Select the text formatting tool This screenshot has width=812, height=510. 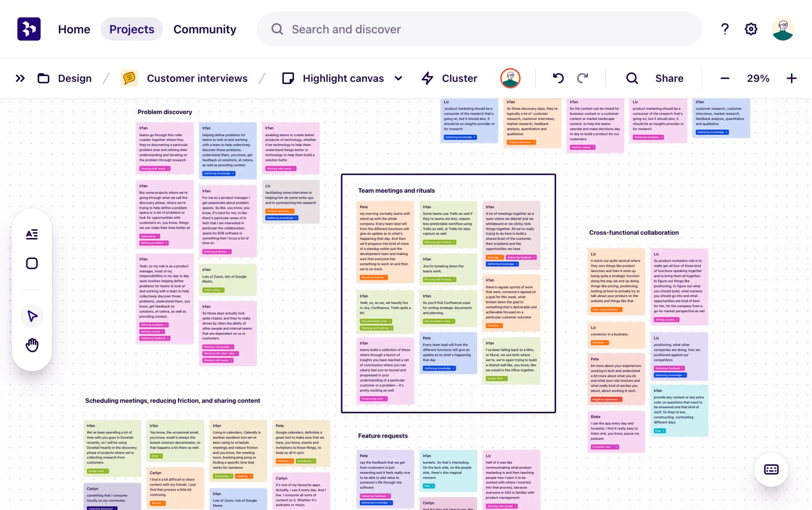click(32, 235)
